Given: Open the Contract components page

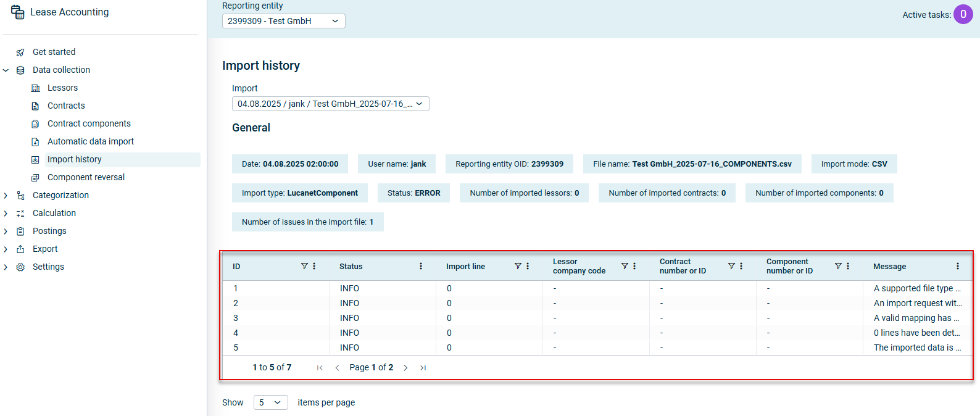Looking at the screenshot, I should (89, 123).
